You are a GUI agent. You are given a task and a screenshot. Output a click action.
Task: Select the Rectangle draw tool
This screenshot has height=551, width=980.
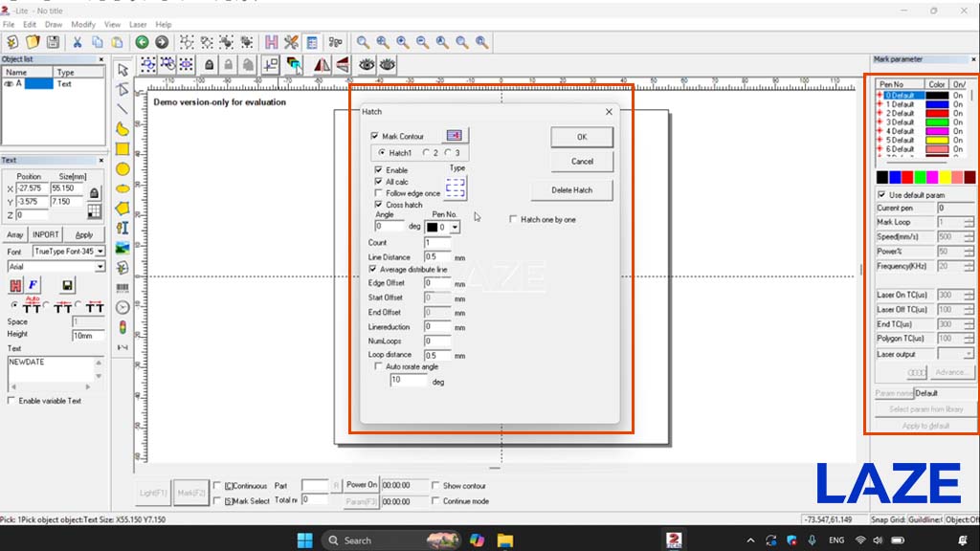pyautogui.click(x=122, y=148)
